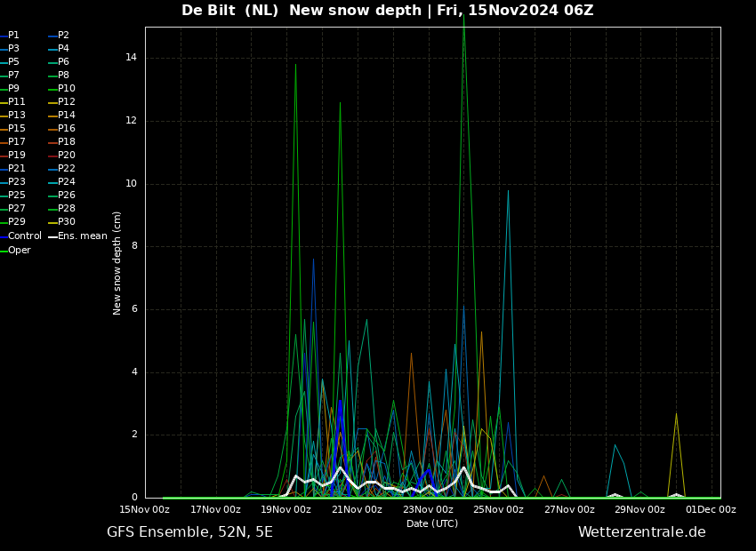Click the P21 legend entry
The height and width of the screenshot is (551, 756).
tap(12, 169)
